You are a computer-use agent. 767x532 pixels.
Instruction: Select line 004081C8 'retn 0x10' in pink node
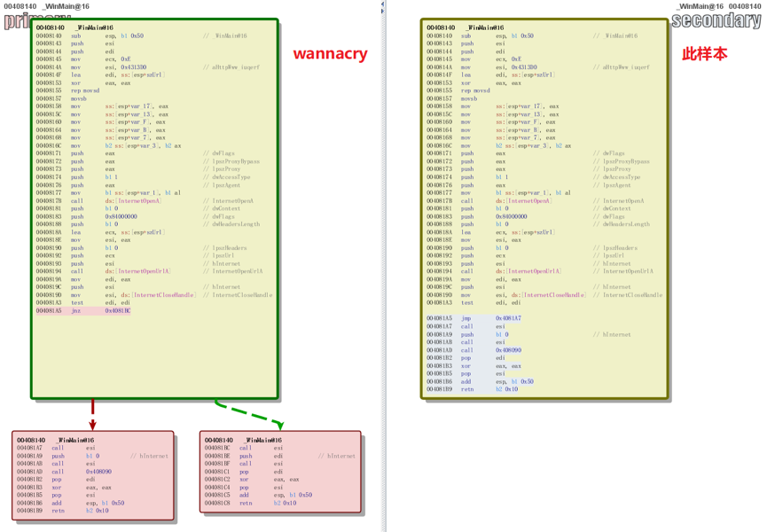click(x=250, y=503)
